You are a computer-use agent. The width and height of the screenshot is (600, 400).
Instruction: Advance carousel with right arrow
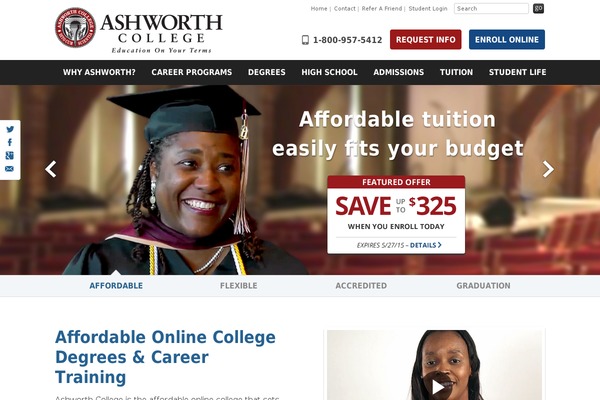point(548,169)
